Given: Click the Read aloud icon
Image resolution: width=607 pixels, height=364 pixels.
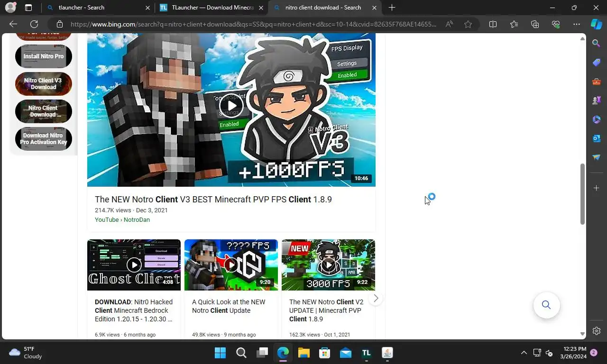Looking at the screenshot, I should (449, 24).
